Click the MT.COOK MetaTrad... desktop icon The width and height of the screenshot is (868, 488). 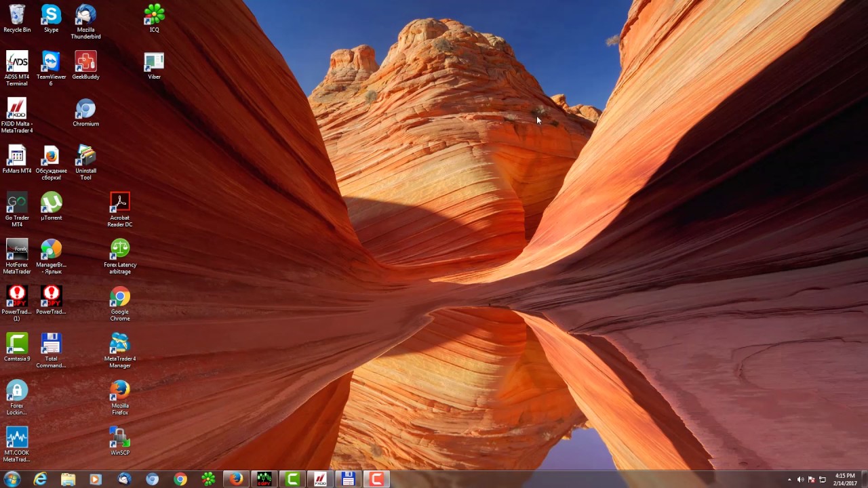pos(17,444)
